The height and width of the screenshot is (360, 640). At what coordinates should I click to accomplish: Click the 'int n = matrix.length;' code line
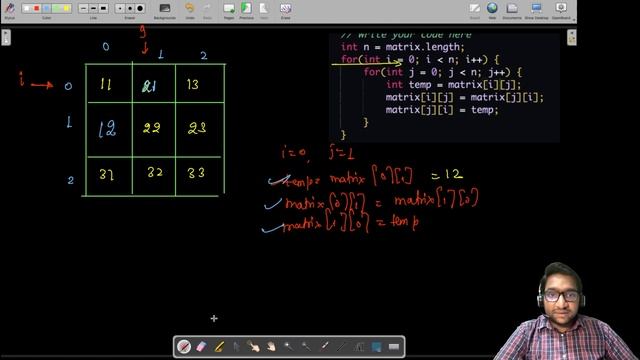tap(402, 47)
